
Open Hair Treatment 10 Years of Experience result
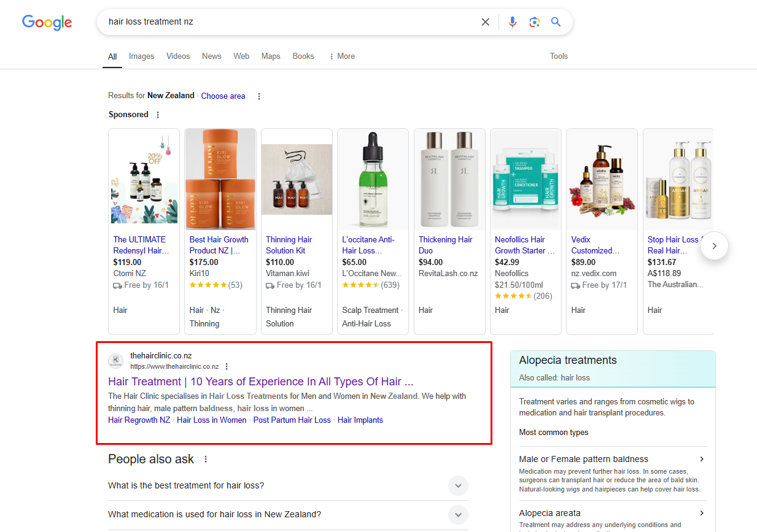point(260,382)
